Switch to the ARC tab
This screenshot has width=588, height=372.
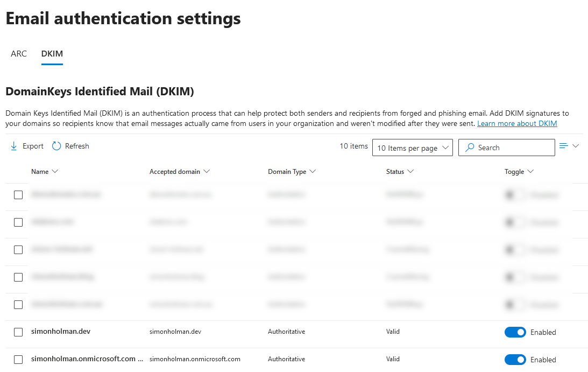[x=19, y=53]
